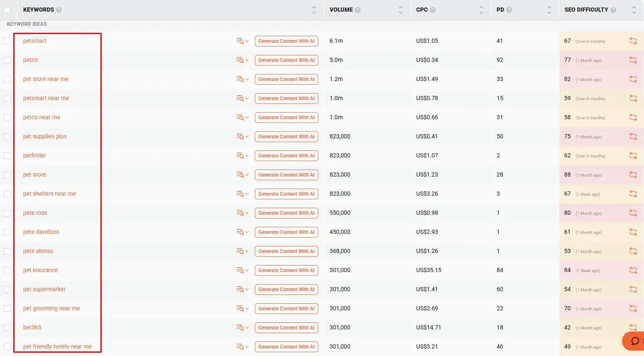The image size is (644, 356).
Task: Click help icon next to Volume header
Action: (x=358, y=10)
